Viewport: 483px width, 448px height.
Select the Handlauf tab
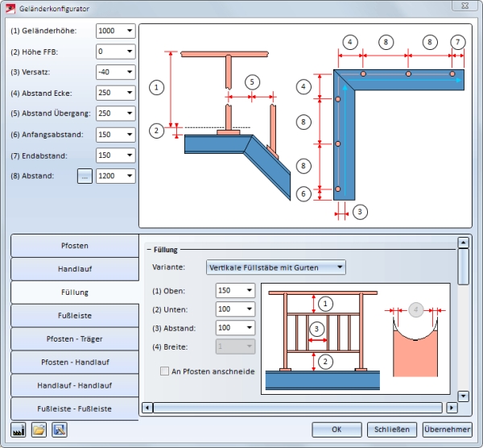pos(74,268)
